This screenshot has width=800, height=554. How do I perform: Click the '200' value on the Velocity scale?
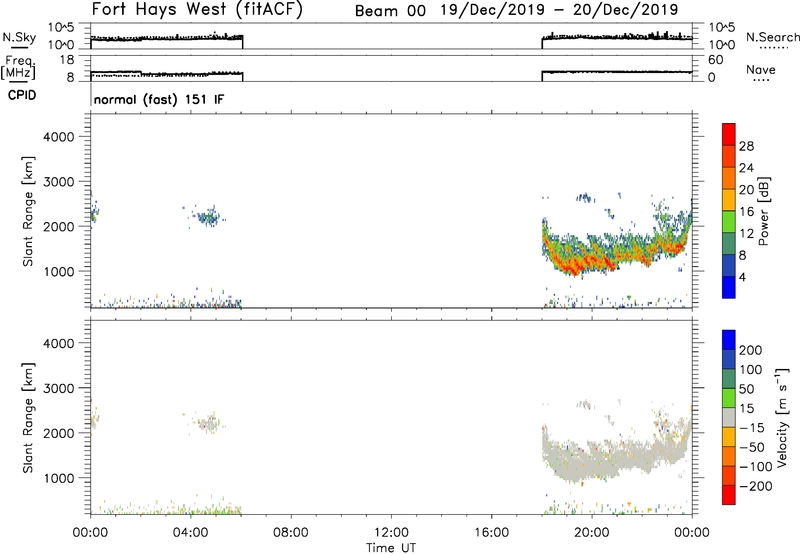tap(751, 350)
